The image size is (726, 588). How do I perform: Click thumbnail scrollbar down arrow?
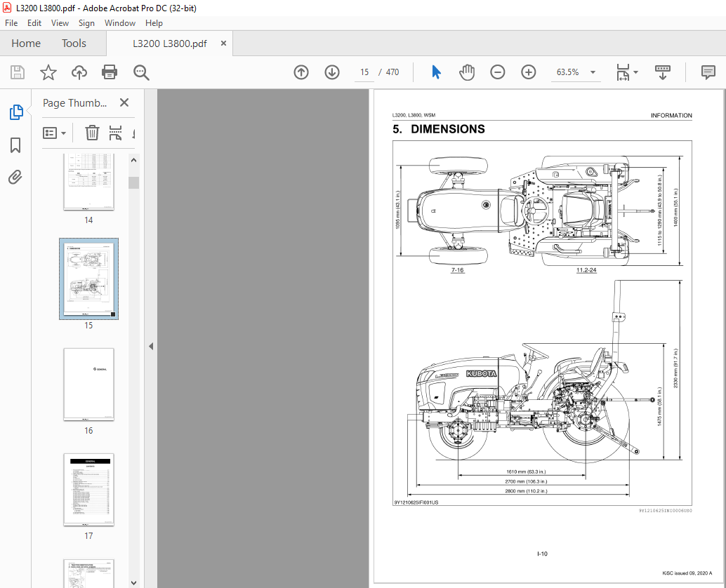tap(134, 583)
